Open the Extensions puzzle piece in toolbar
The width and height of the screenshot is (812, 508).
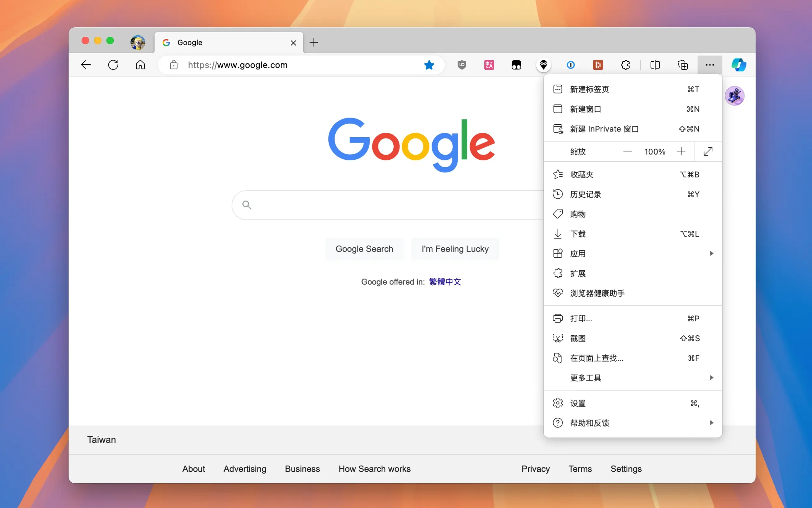tap(625, 65)
